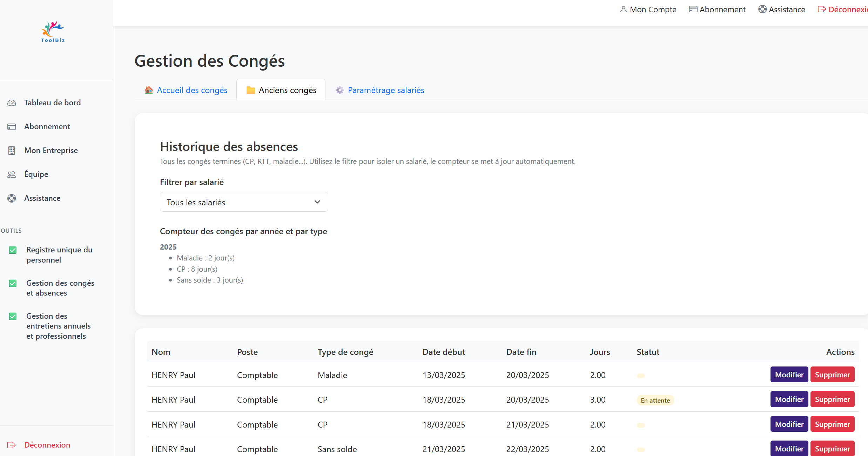Screen dimensions: 868x456
Task: Click Supprimer on the CP En attente row
Action: [x=832, y=399]
